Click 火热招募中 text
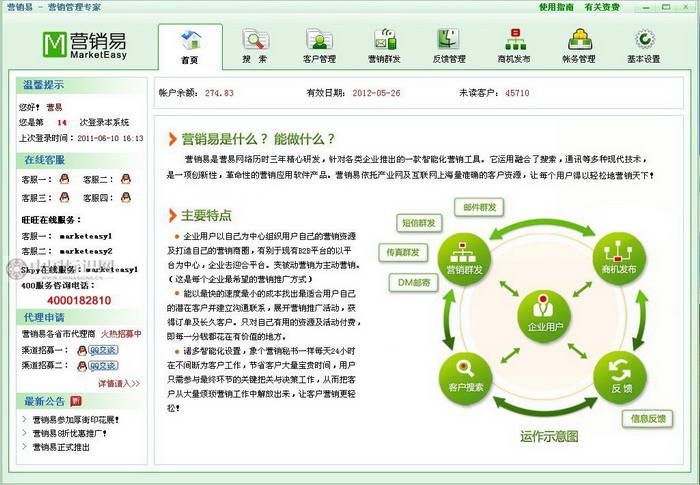This screenshot has height=485, width=700. click(121, 334)
